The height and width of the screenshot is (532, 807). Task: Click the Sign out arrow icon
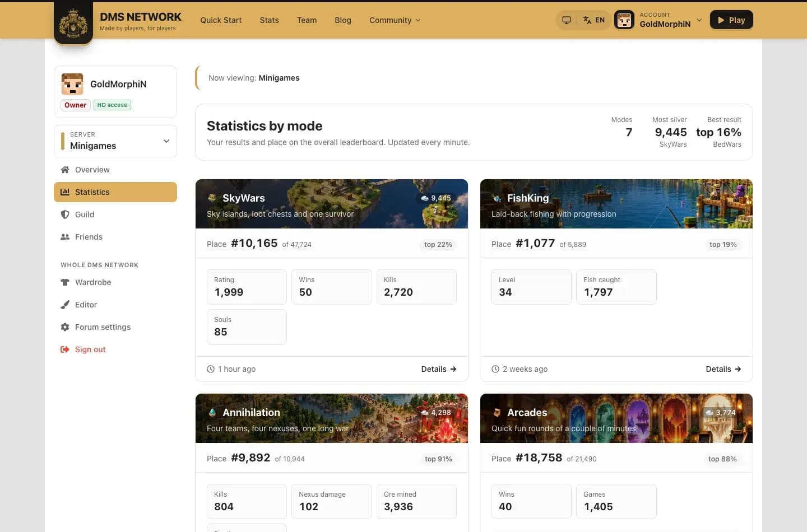(x=65, y=349)
